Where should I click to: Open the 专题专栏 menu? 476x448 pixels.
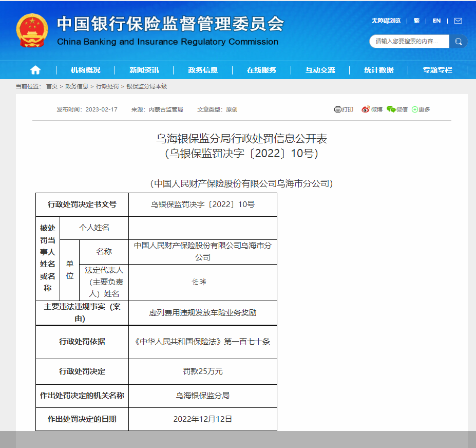click(437, 70)
